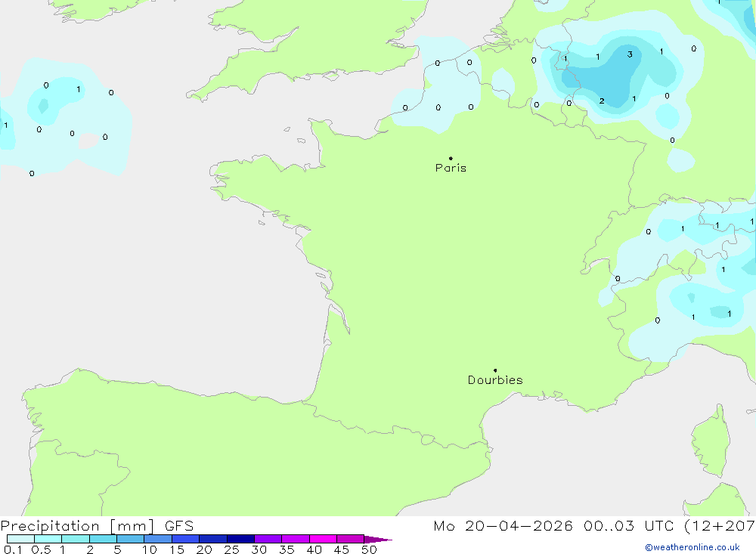Click the 'Mo 20-04-2026' date text
Viewport: 756px width, 554px height.
[503, 526]
